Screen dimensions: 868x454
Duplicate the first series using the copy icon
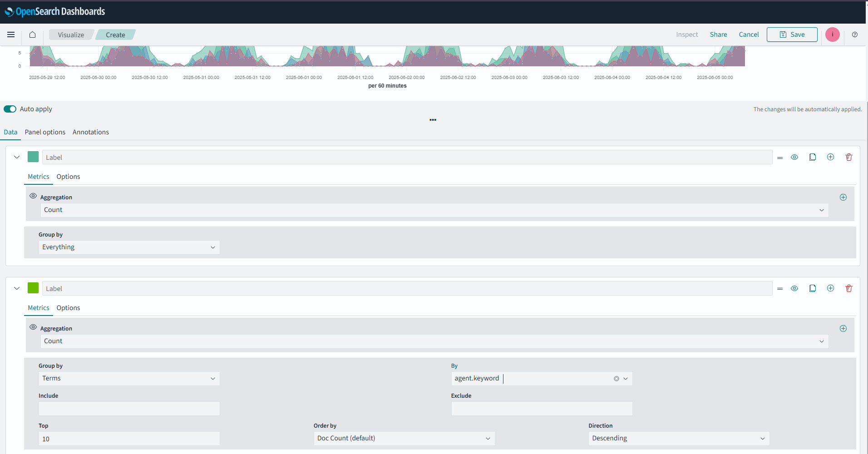point(813,157)
